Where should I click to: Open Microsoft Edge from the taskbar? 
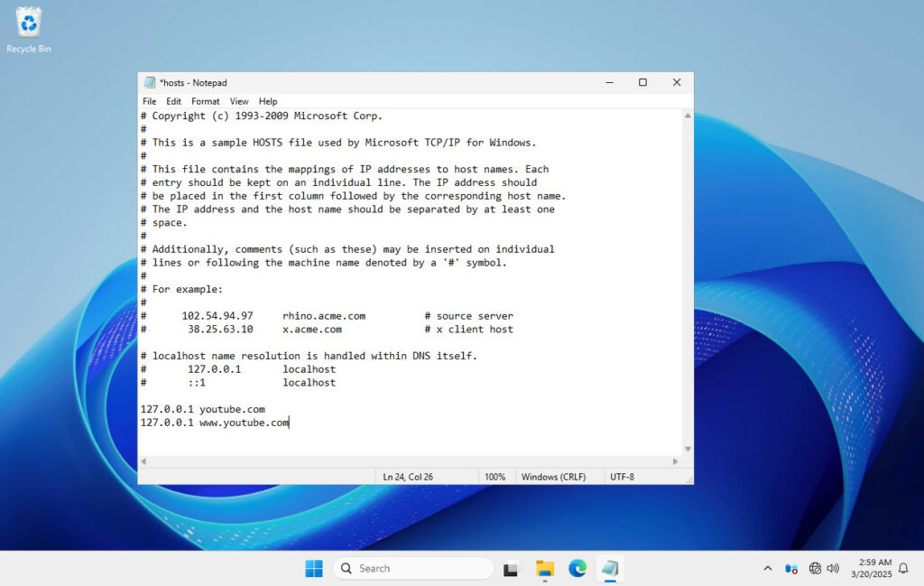point(577,568)
